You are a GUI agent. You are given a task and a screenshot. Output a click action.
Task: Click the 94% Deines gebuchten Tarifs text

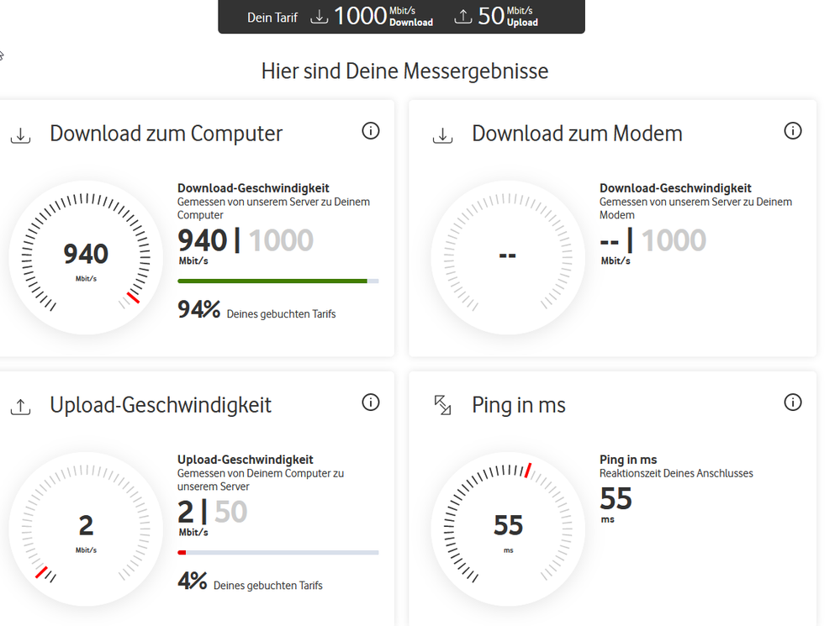click(x=256, y=310)
